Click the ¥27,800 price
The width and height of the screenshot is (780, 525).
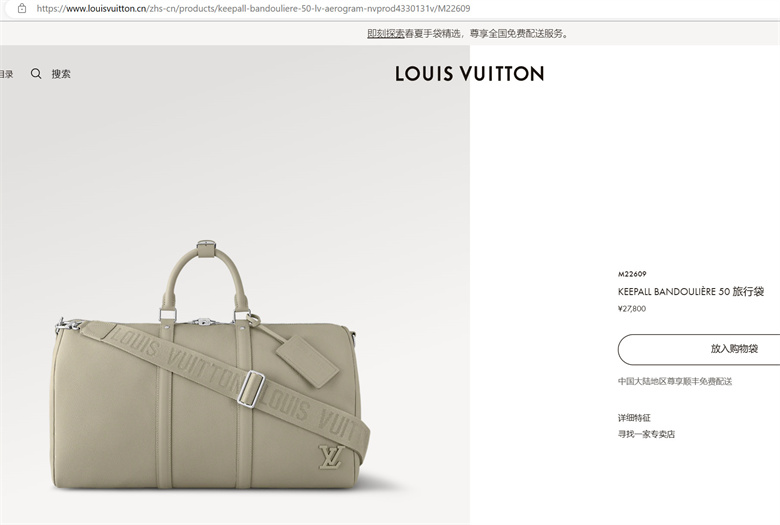(x=632, y=309)
